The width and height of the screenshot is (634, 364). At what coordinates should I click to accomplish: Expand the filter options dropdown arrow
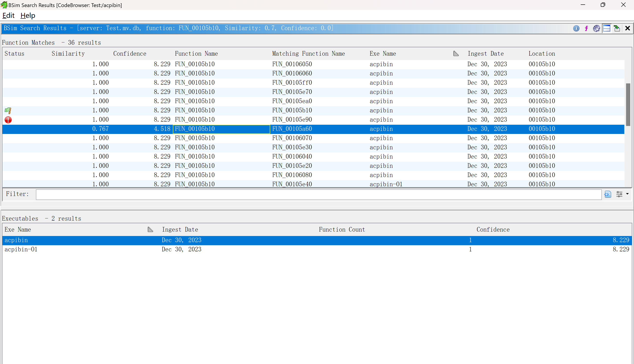click(x=627, y=194)
